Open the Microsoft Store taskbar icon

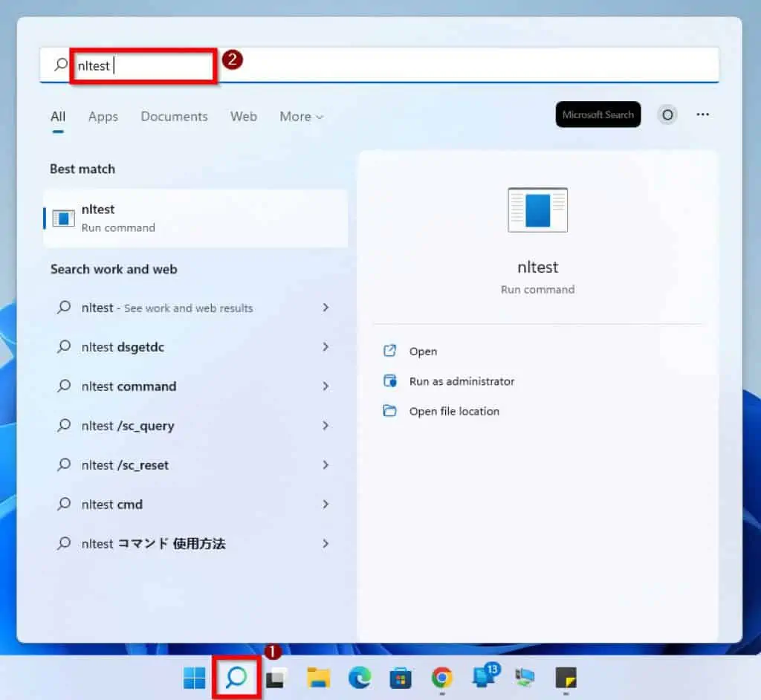click(x=401, y=677)
